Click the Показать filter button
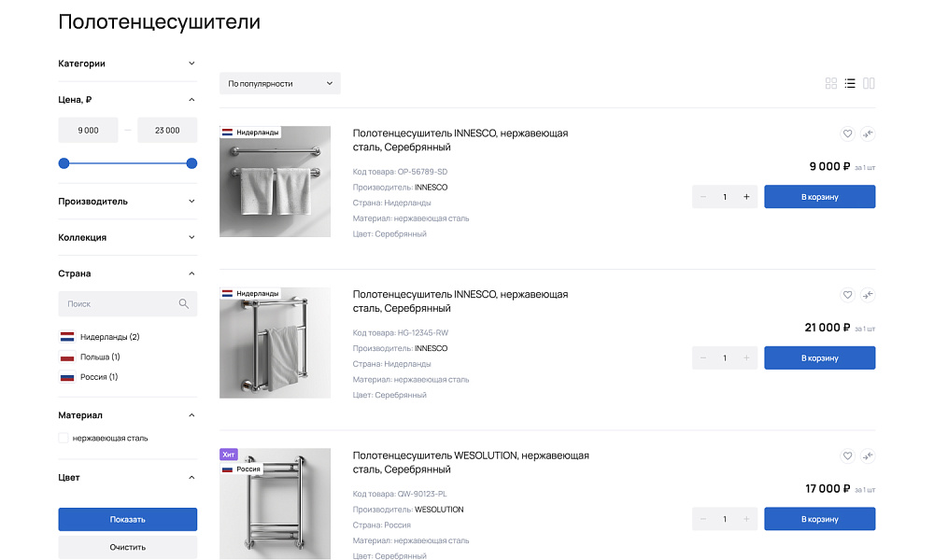 pos(127,519)
